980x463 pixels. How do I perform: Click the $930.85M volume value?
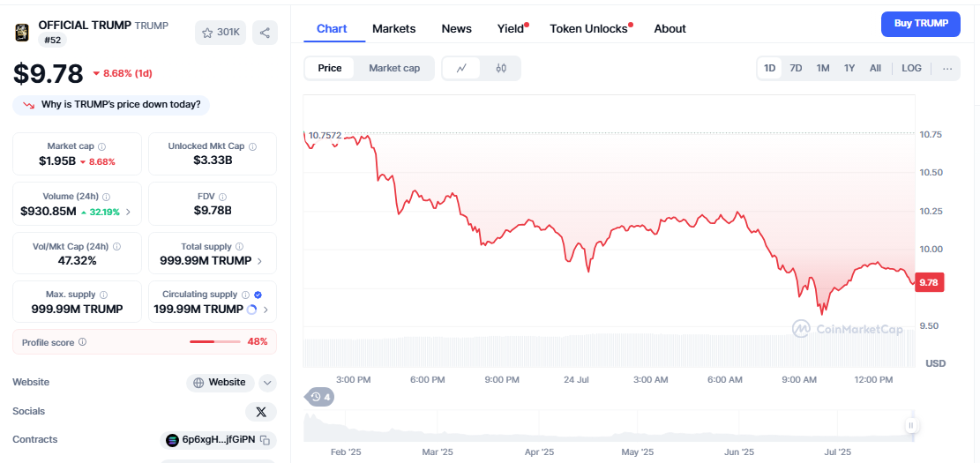[49, 212]
